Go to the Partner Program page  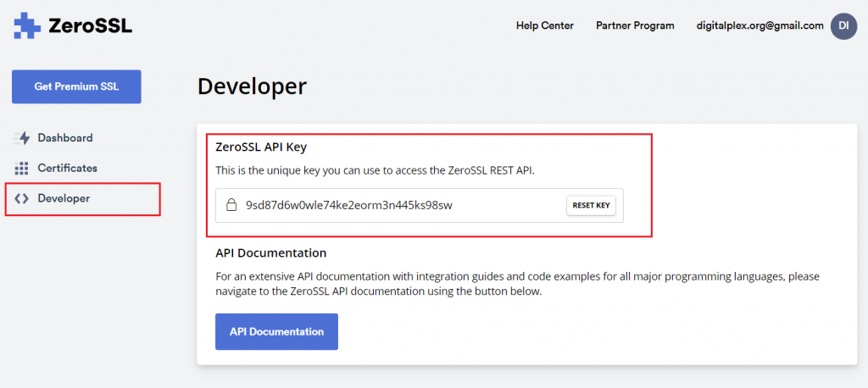pos(635,25)
